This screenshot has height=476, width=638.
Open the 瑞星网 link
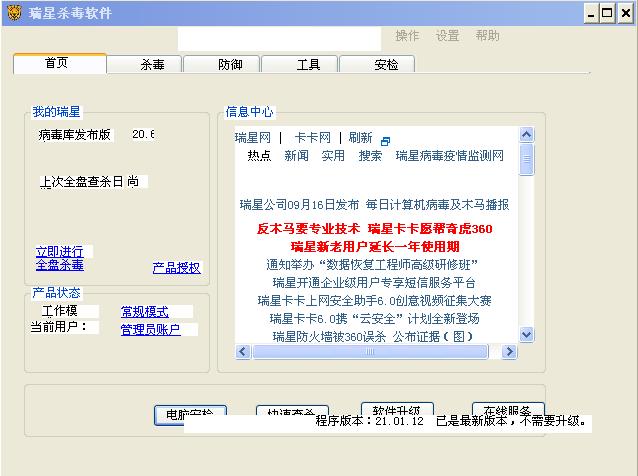coord(253,138)
